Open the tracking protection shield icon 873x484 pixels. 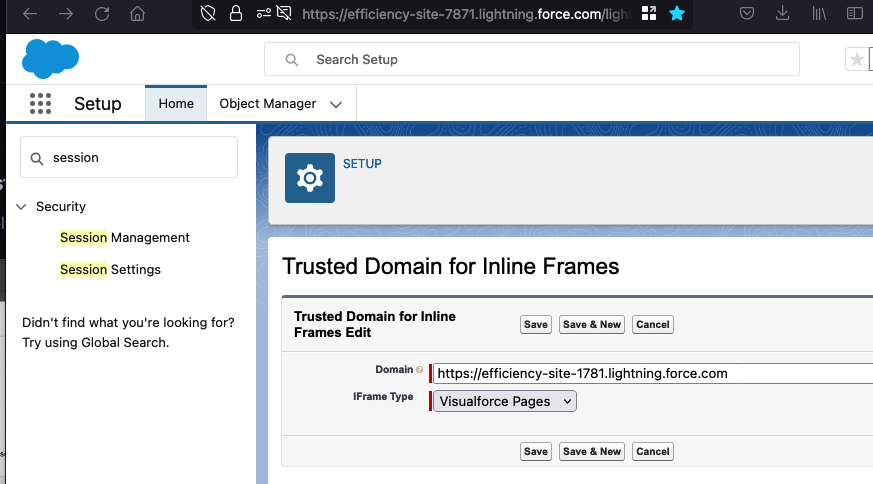208,13
